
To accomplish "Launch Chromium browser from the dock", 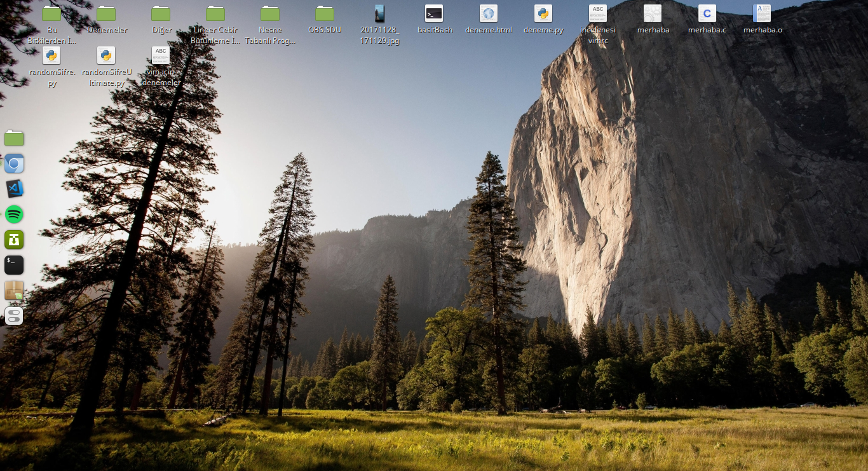I will pyautogui.click(x=14, y=164).
